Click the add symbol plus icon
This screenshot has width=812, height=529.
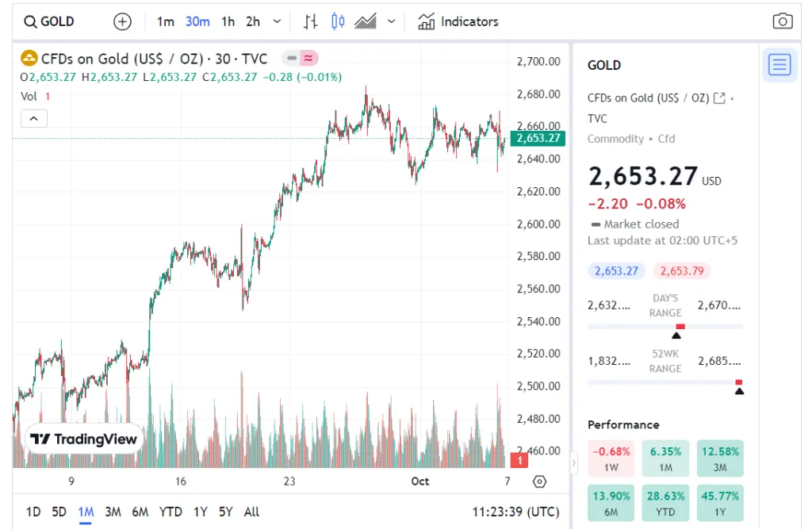pyautogui.click(x=122, y=21)
